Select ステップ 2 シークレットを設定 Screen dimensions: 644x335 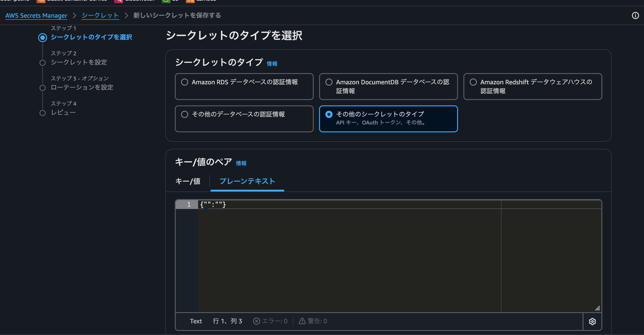pyautogui.click(x=79, y=62)
